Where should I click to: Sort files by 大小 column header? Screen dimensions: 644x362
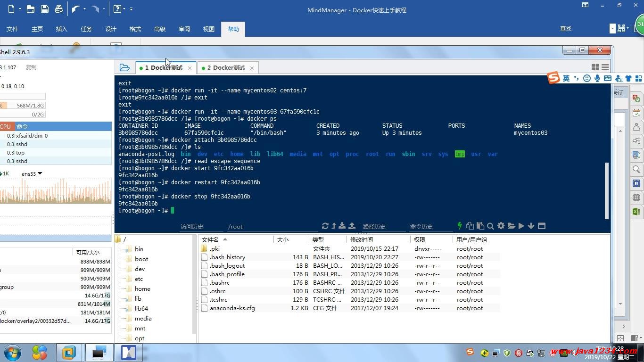[x=291, y=239]
